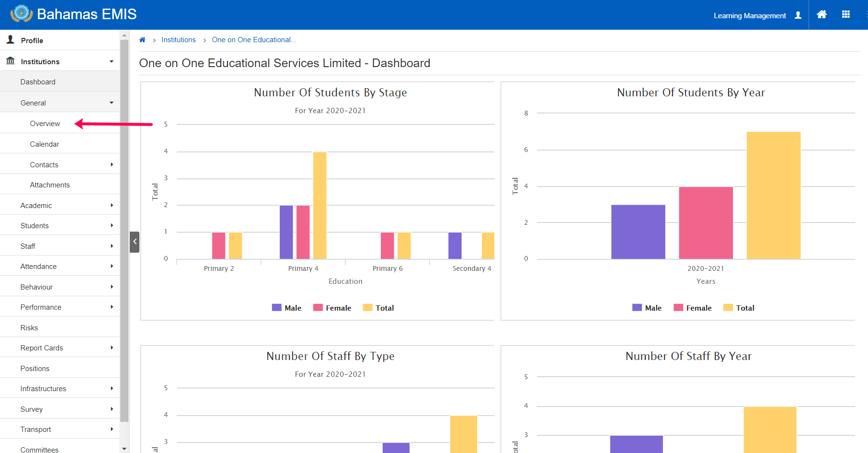
Task: Toggle Total series in Students By Stage legend
Action: click(x=378, y=308)
